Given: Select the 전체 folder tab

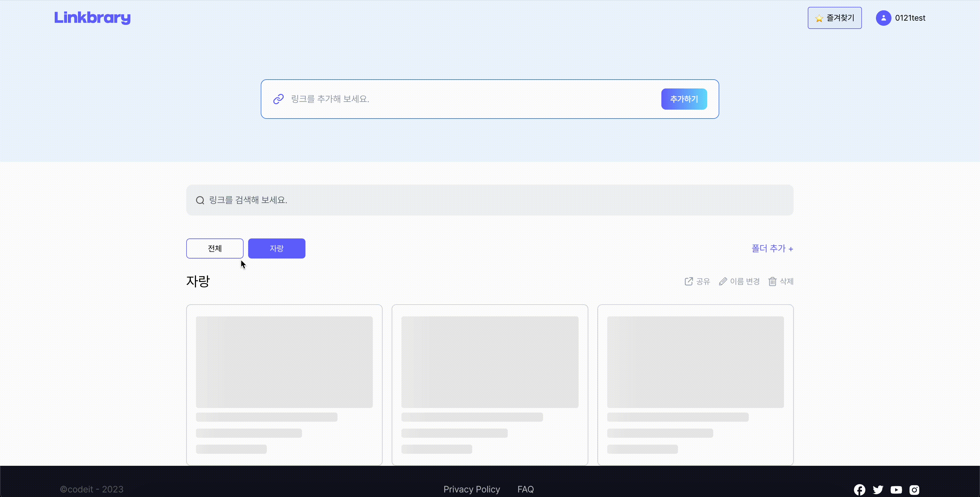Looking at the screenshot, I should click(x=215, y=249).
